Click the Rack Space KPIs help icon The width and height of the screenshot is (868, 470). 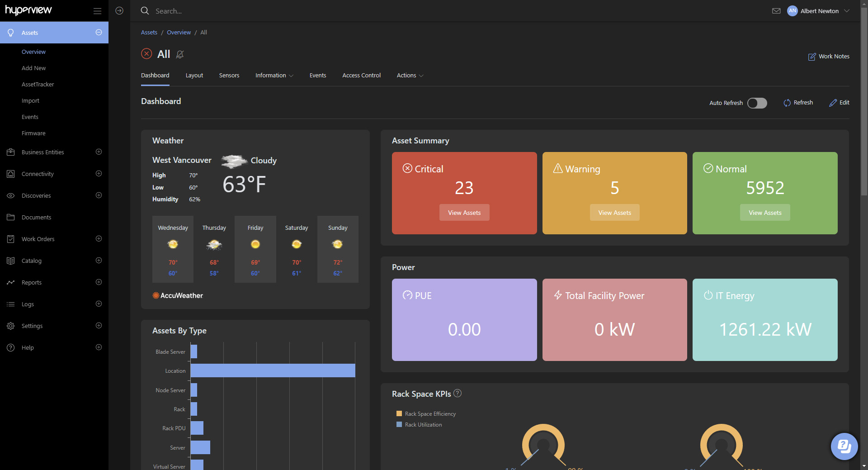[x=458, y=393]
